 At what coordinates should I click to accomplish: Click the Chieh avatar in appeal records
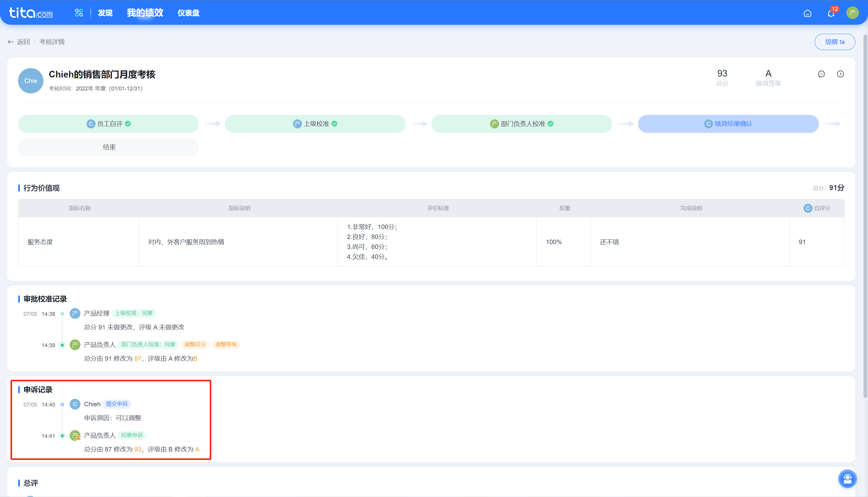(x=75, y=404)
